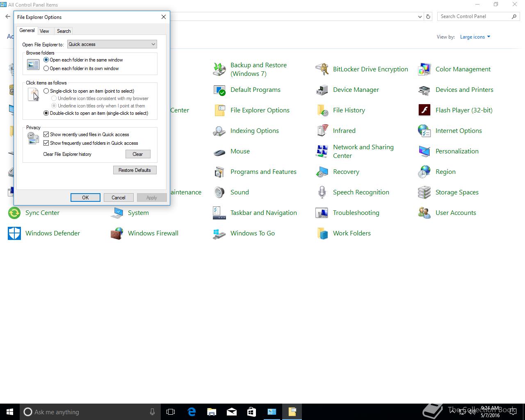The height and width of the screenshot is (420, 525).
Task: Open the Windows Firewall brick wall icon
Action: click(x=117, y=233)
